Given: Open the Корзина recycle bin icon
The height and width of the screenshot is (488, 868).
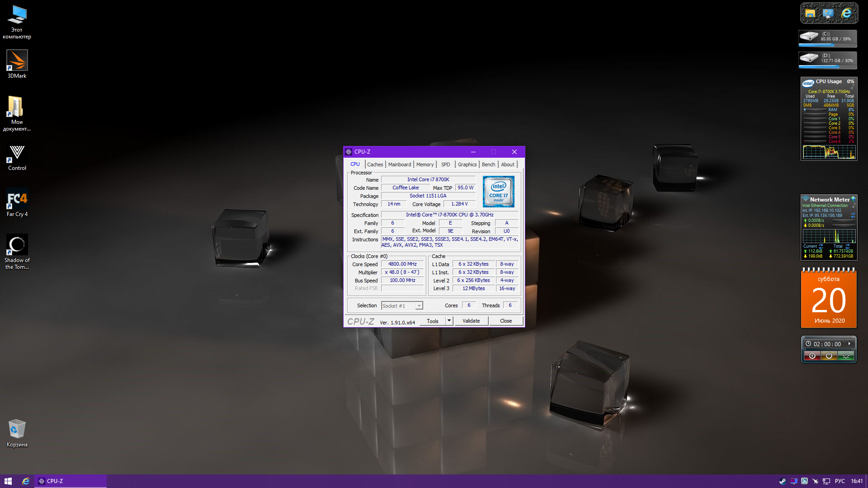Looking at the screenshot, I should (17, 429).
